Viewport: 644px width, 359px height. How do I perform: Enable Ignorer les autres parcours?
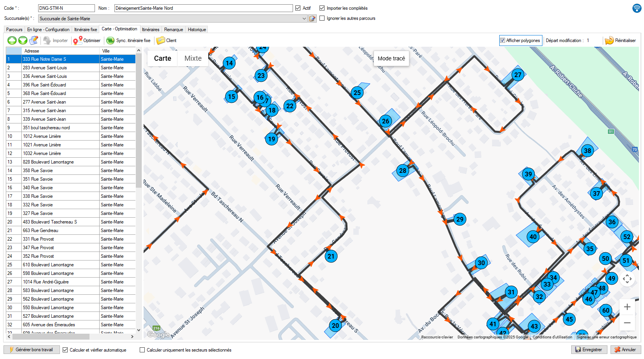[322, 18]
